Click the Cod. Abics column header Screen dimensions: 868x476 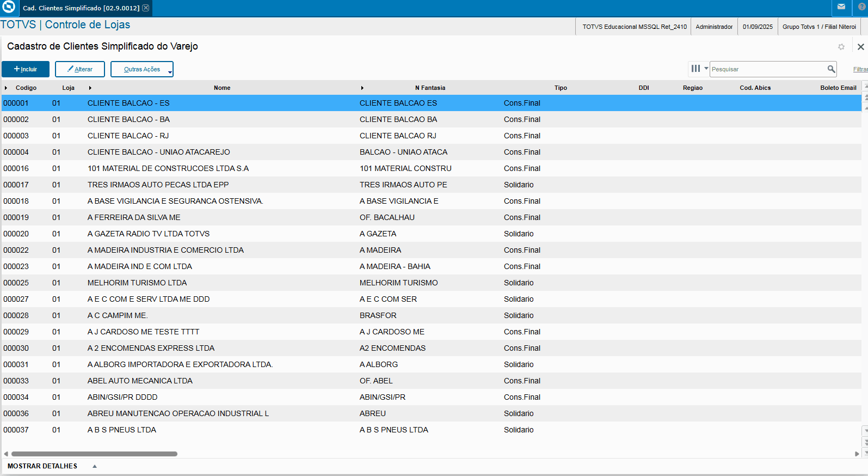[x=755, y=88]
